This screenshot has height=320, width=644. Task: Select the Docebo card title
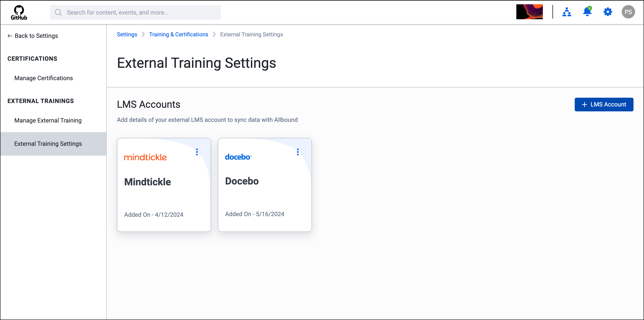pos(242,181)
